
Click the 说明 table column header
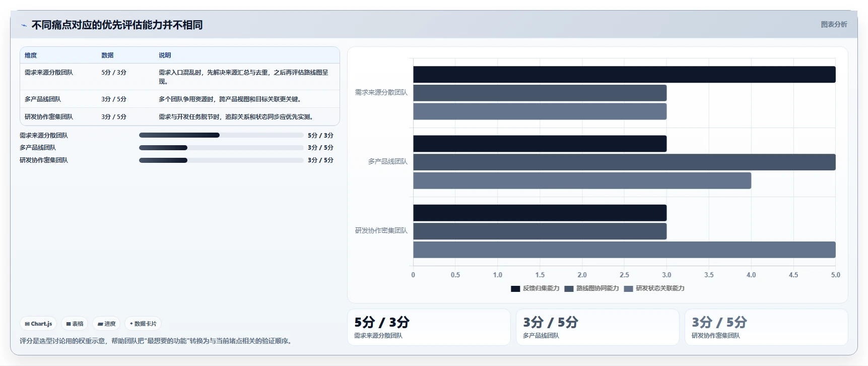point(165,55)
